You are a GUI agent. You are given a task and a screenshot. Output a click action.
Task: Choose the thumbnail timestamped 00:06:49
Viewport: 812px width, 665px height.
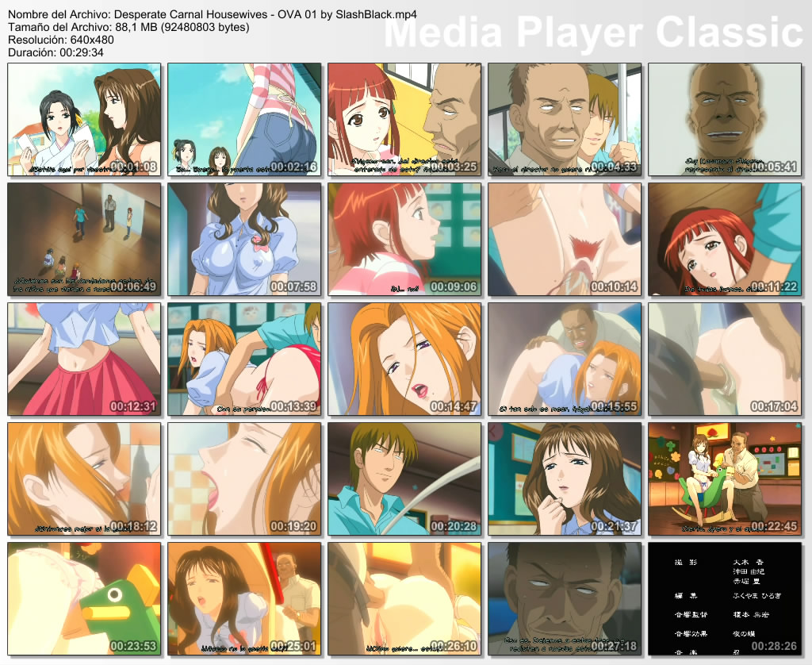[x=84, y=240]
